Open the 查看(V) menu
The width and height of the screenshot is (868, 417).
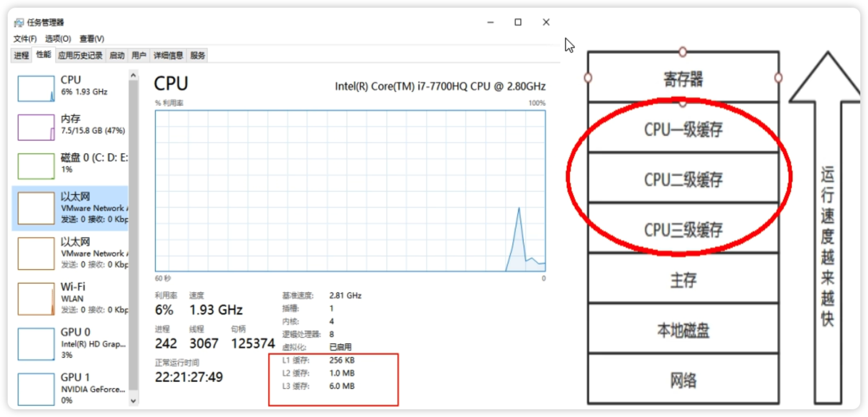[92, 39]
